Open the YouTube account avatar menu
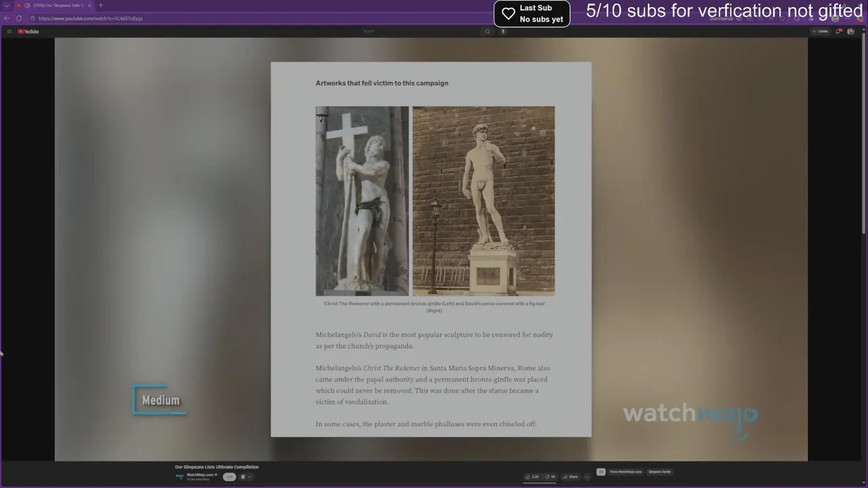The image size is (868, 488). point(850,31)
